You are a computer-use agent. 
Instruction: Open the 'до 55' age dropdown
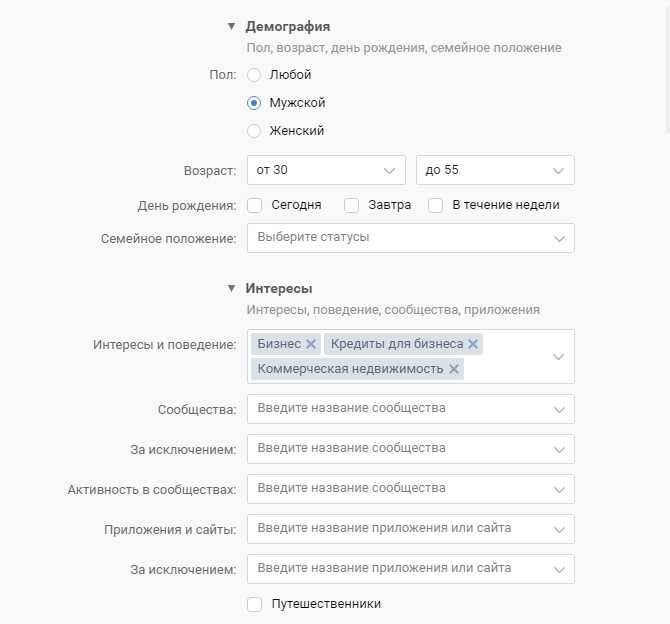495,170
